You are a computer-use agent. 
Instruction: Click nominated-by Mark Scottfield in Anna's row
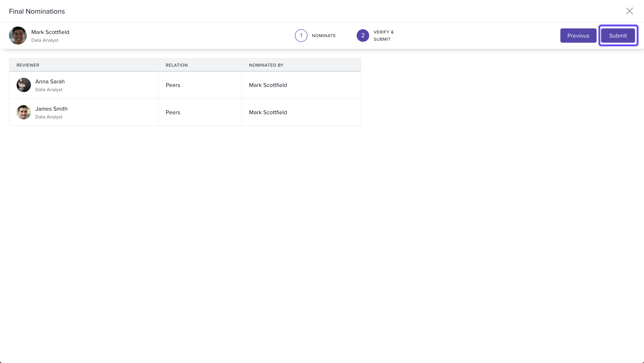point(268,85)
